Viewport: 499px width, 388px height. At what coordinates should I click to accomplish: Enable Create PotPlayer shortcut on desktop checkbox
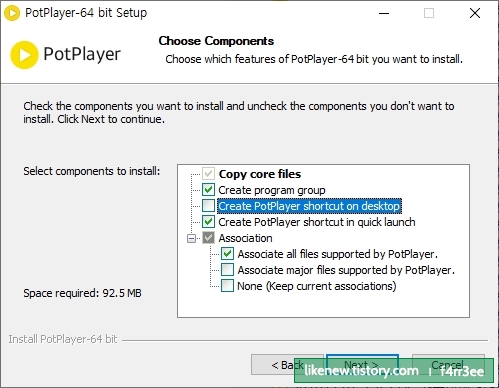(x=208, y=206)
